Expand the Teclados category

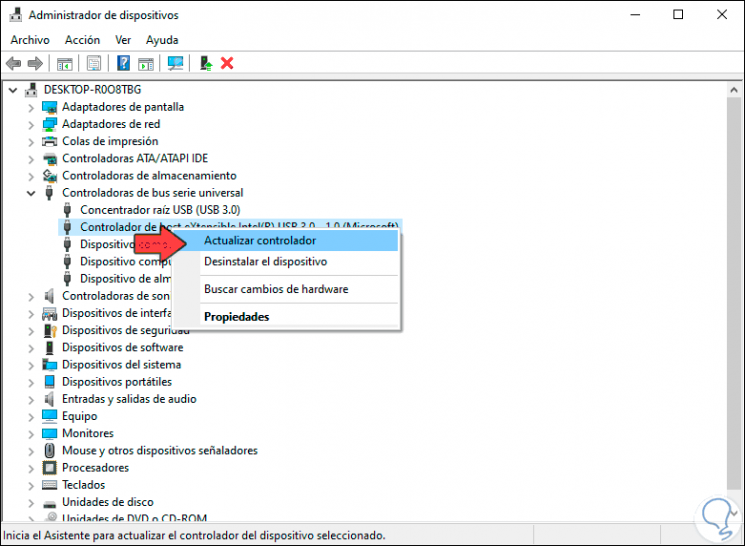point(31,486)
